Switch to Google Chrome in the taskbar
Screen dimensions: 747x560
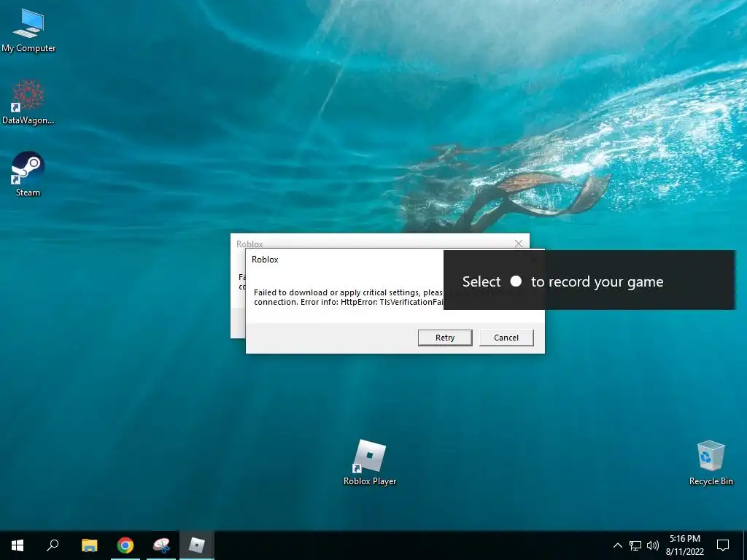click(125, 545)
